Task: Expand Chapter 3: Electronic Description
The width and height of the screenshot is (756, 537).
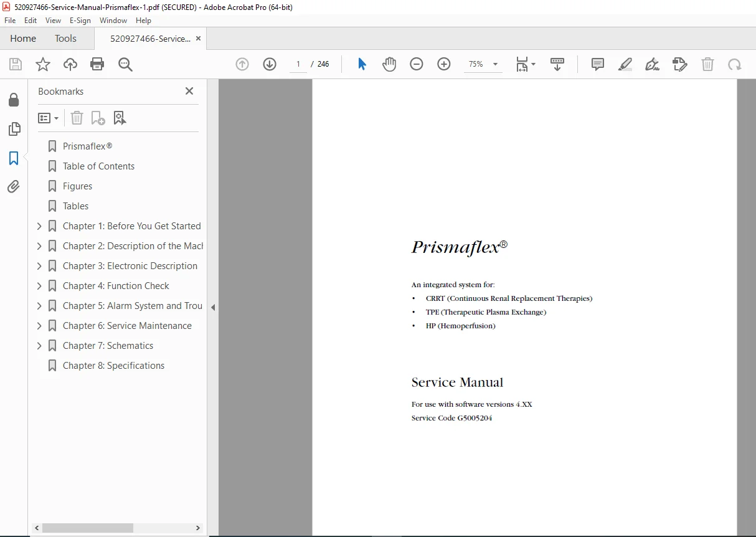Action: (39, 266)
